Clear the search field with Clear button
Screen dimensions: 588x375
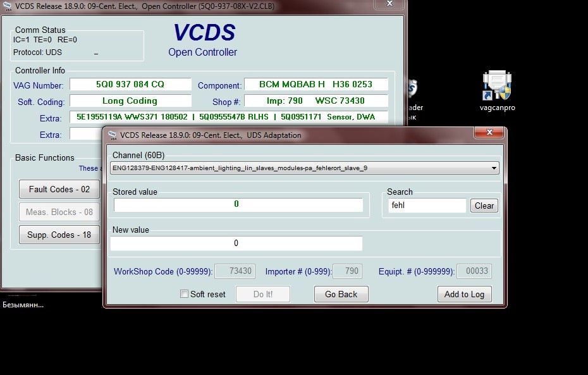(x=484, y=206)
